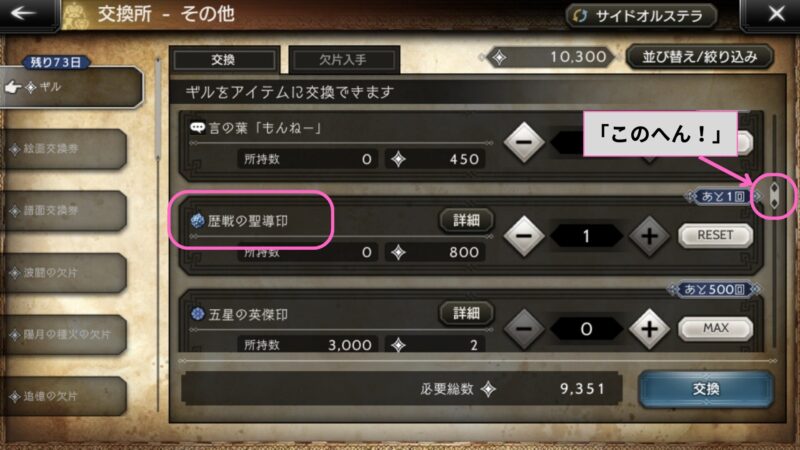This screenshot has width=800, height=450.
Task: Select ギル category in the sidebar
Action: coord(71,87)
